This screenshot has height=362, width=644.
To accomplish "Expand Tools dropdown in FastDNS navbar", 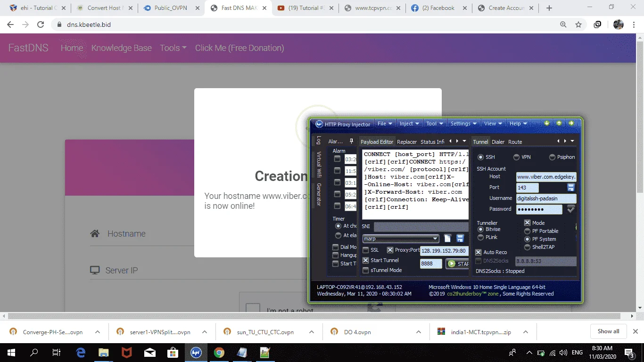I will pos(173,48).
